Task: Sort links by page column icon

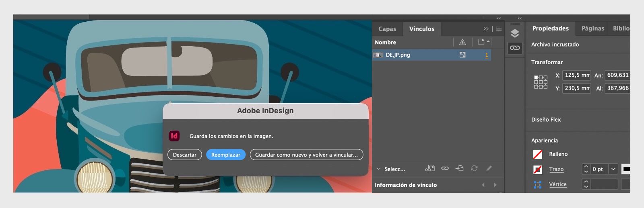Action: coord(481,42)
